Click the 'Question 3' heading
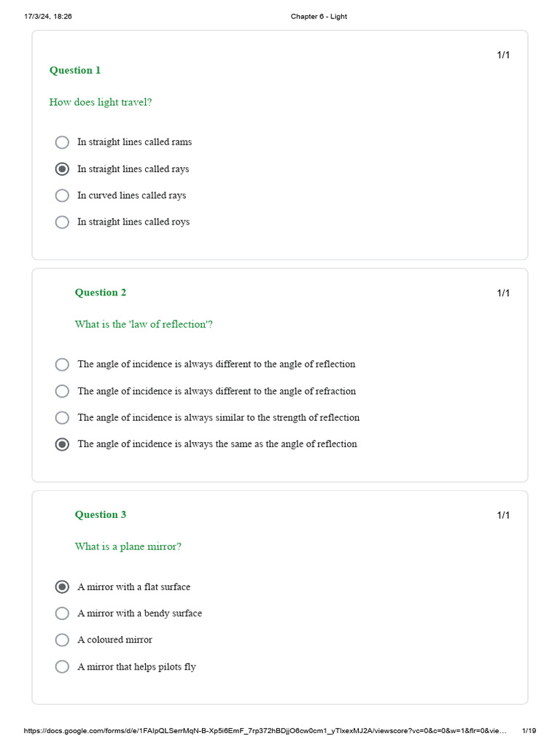This screenshot has height=747, width=560. point(101,514)
